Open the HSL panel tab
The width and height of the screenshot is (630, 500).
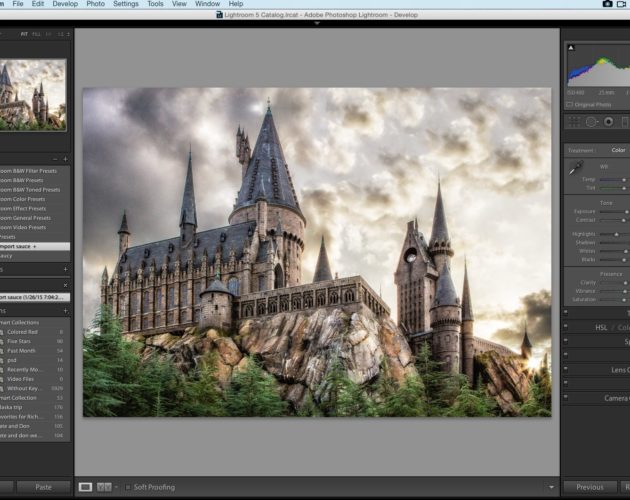(x=601, y=327)
